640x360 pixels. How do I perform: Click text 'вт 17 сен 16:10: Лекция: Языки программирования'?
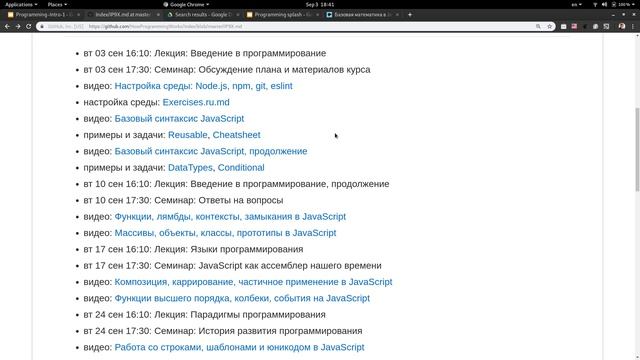[x=193, y=249]
